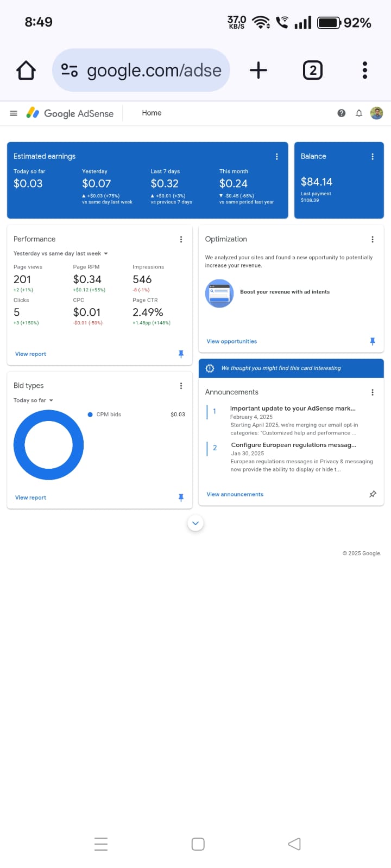The height and width of the screenshot is (868, 391).
Task: Open the browser three-dot overflow menu
Action: (x=365, y=70)
